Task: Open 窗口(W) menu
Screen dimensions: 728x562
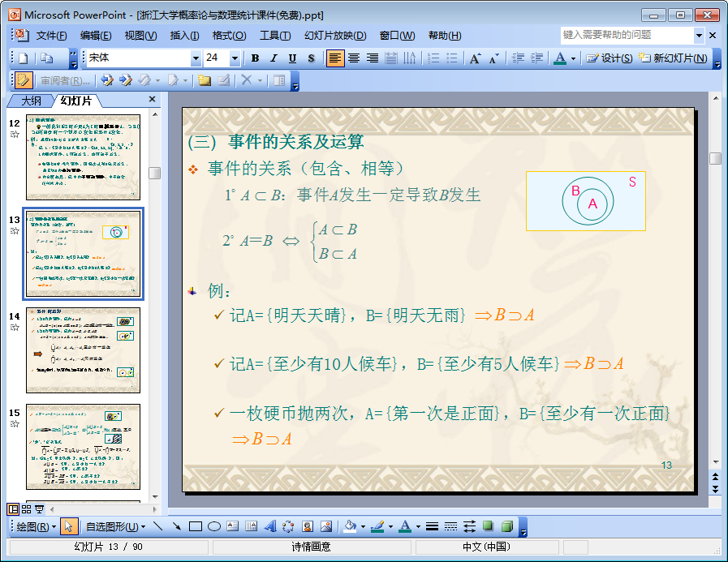Action: 397,35
